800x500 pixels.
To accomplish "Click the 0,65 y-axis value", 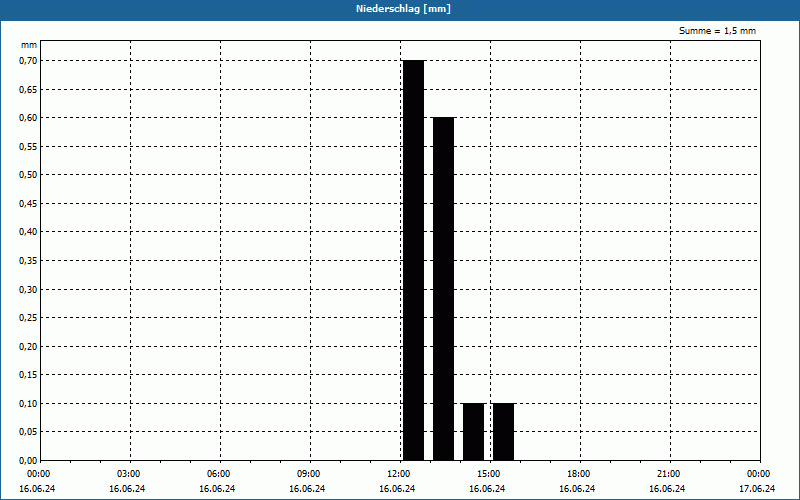I will (x=28, y=89).
